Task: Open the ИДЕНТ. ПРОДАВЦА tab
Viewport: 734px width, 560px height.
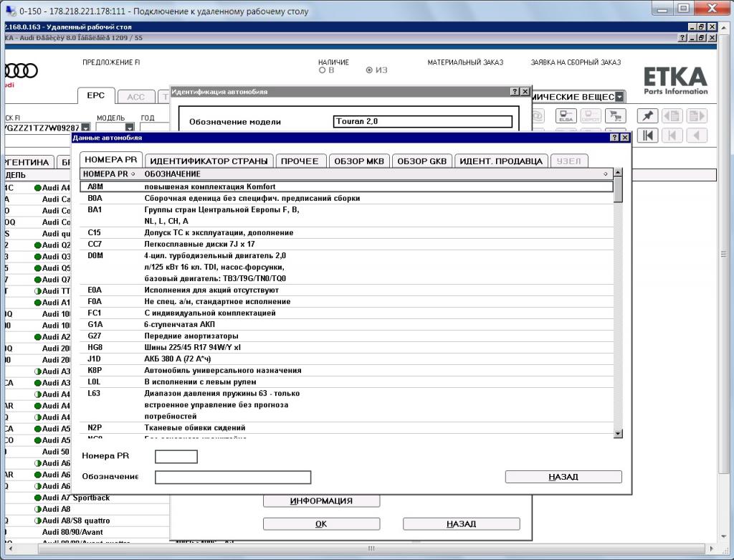Action: pyautogui.click(x=501, y=161)
